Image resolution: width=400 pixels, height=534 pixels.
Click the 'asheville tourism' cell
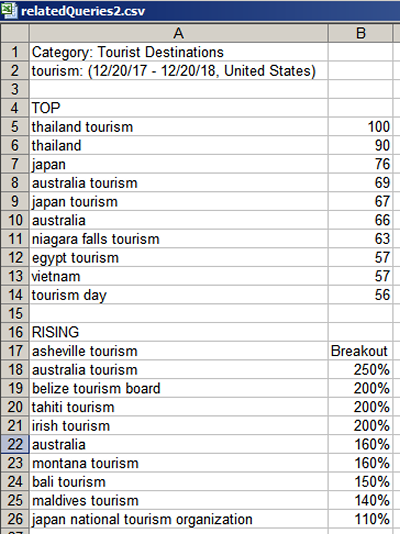(x=178, y=351)
